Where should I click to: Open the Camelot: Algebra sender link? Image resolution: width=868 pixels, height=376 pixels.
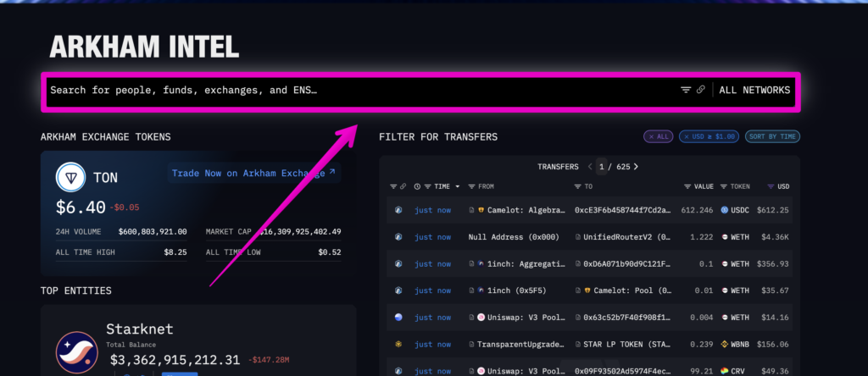519,210
